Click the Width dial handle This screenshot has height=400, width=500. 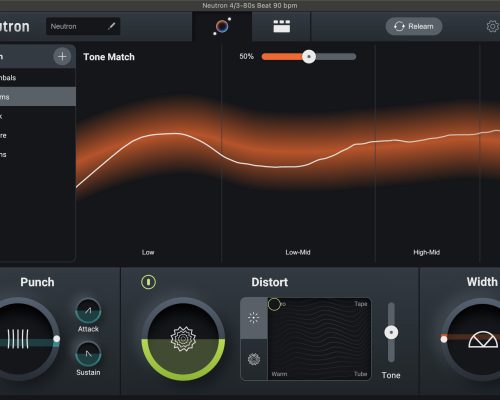coord(444,339)
